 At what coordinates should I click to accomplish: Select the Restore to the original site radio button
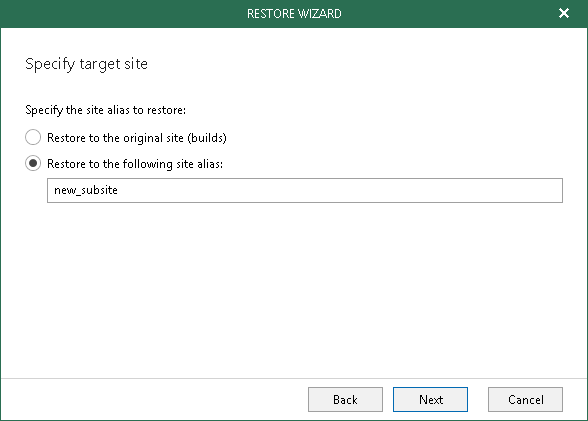pos(33,137)
